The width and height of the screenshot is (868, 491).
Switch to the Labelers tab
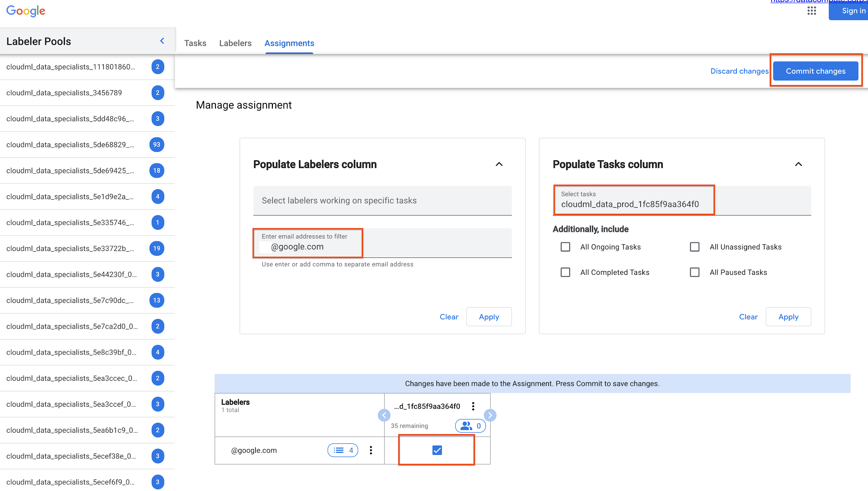[x=235, y=43]
